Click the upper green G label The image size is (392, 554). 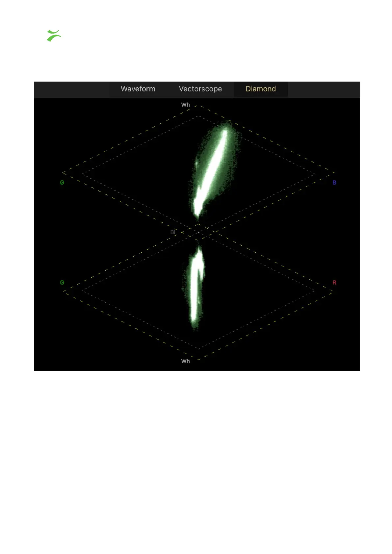tap(62, 183)
